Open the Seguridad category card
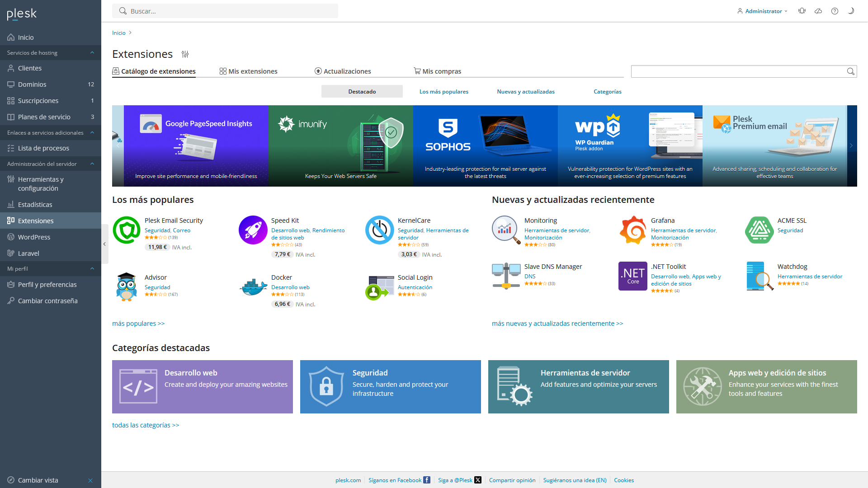Image resolution: width=868 pixels, height=488 pixels. [391, 387]
